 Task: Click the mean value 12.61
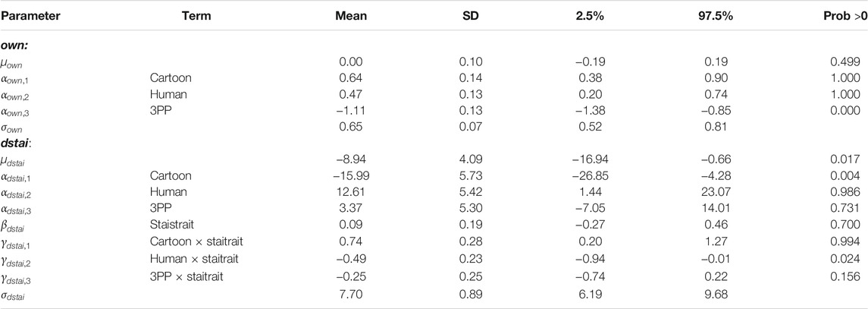click(x=353, y=191)
